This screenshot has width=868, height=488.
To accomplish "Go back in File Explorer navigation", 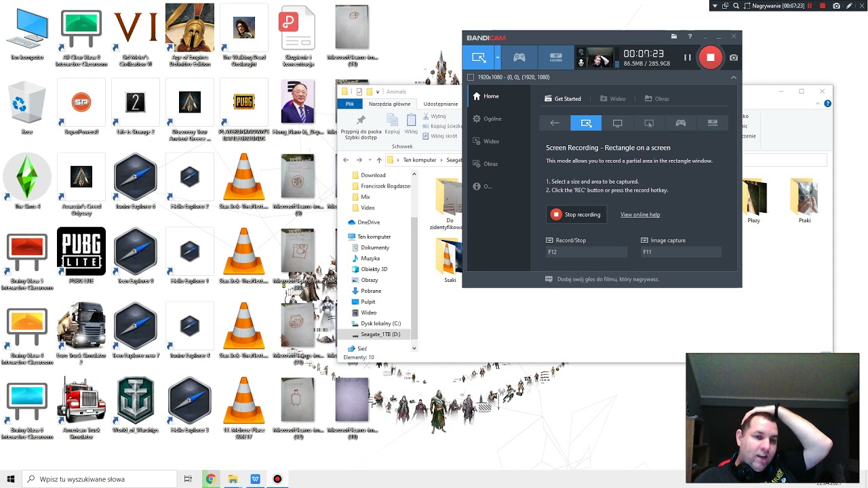I will pyautogui.click(x=346, y=160).
